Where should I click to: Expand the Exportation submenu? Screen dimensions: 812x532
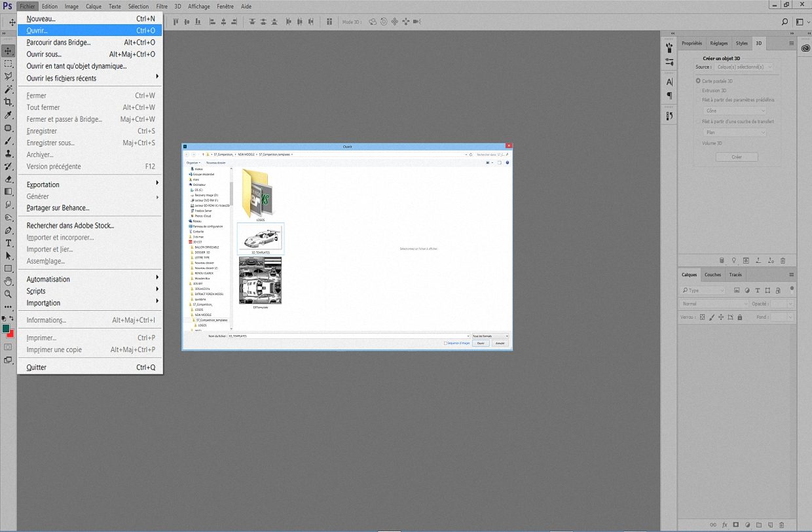tap(90, 185)
